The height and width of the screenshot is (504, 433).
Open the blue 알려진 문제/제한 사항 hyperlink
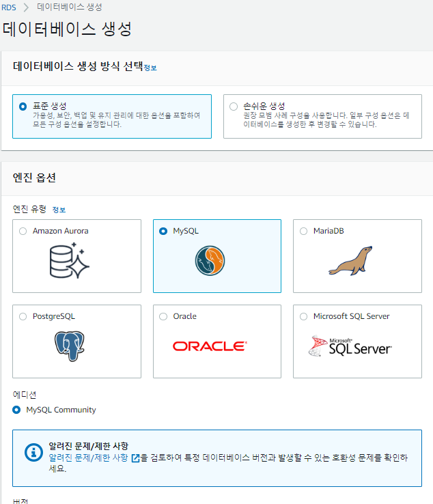(88, 458)
